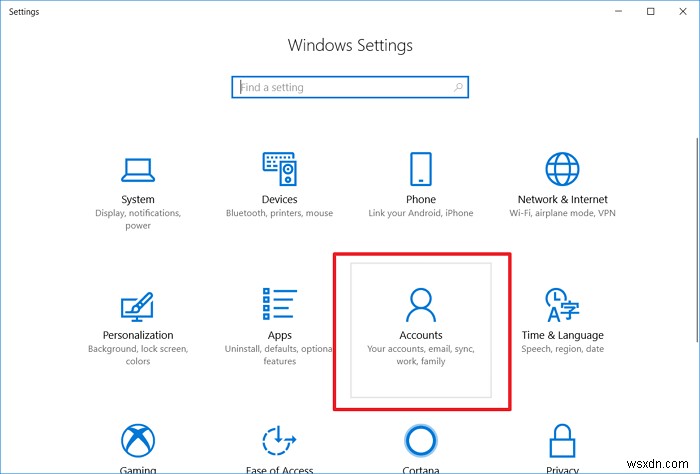Click the 'Bluetooth, printers, mouse' description text
700x474 pixels.
279,213
